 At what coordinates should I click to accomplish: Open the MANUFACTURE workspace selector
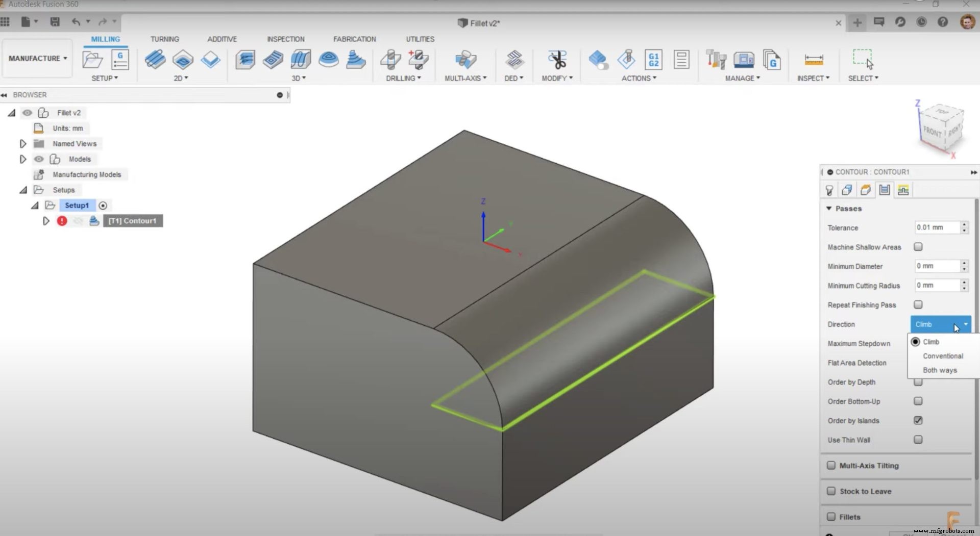(x=37, y=58)
